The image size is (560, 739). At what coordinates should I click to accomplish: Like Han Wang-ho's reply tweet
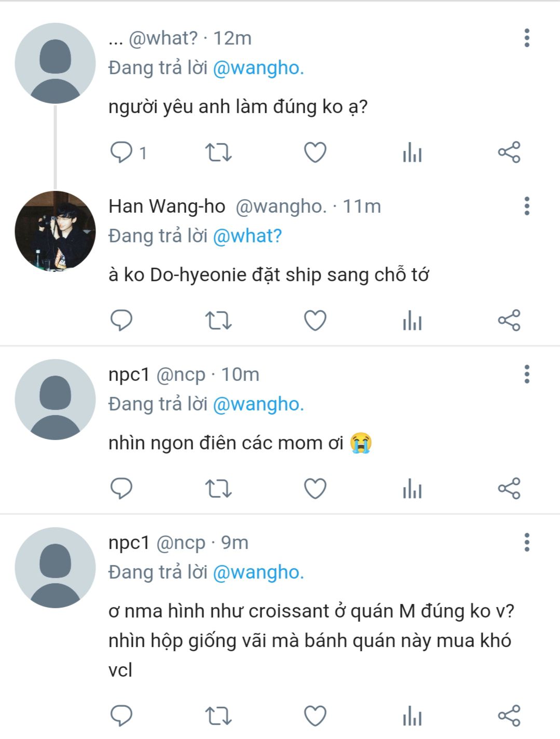tap(315, 320)
